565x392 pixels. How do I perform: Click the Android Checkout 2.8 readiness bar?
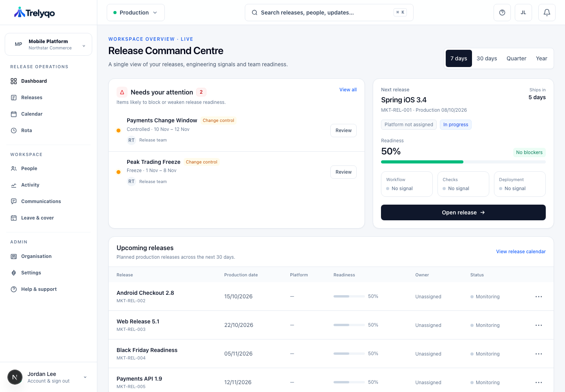click(x=349, y=296)
